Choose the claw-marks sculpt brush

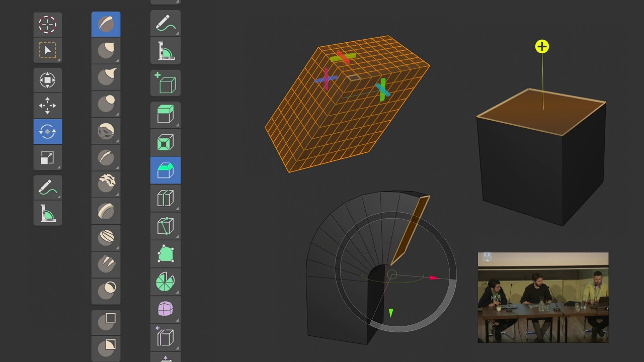[106, 264]
